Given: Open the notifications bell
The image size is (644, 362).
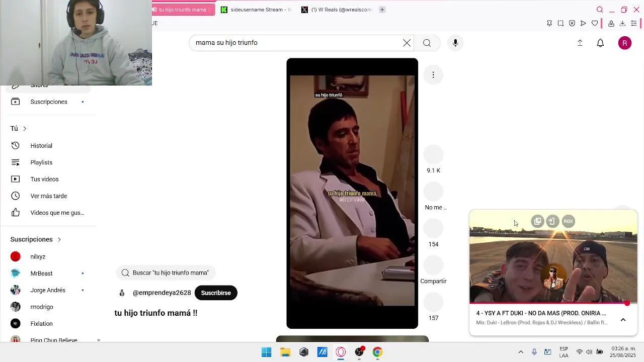Looking at the screenshot, I should coord(600,43).
